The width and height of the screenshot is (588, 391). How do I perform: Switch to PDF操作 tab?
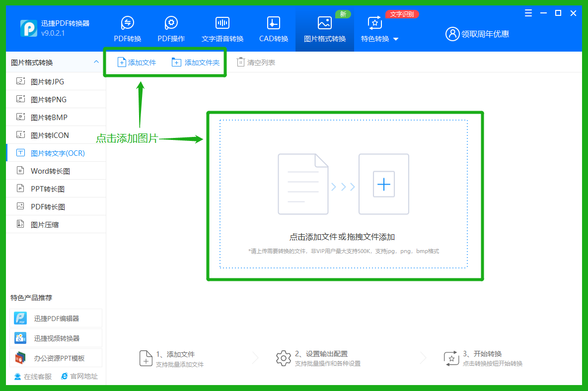[x=171, y=29]
